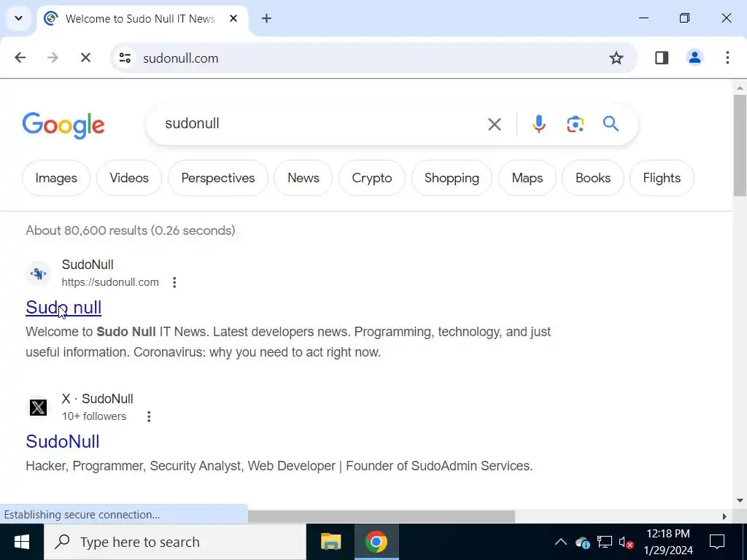Click the browser forward arrow

pos(53,58)
